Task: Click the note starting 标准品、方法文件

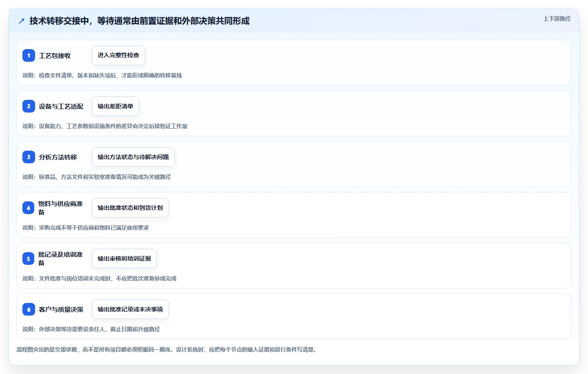Action: [96, 177]
